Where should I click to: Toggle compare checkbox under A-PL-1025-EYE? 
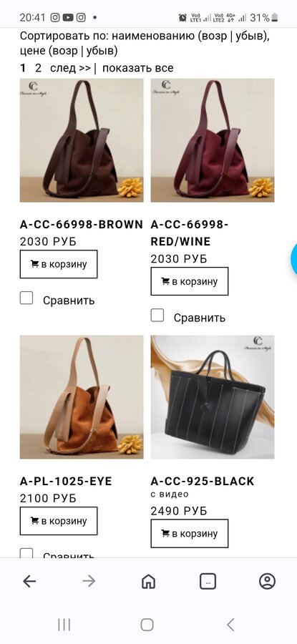click(26, 554)
